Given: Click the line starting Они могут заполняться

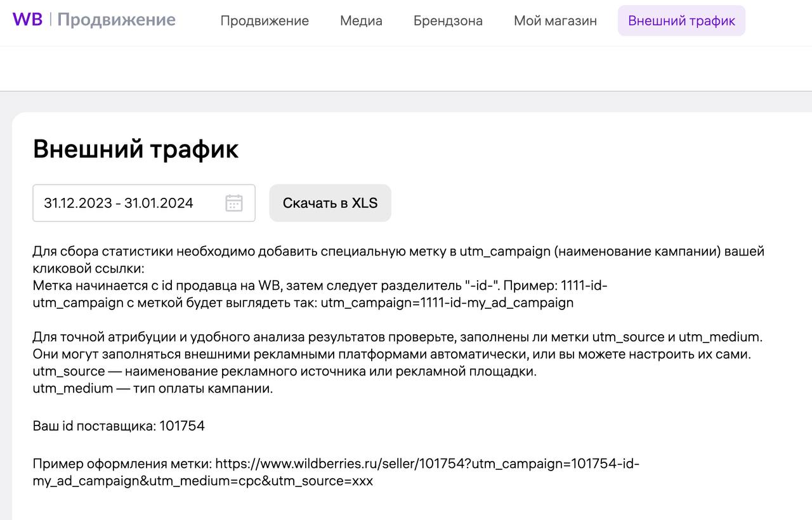Looking at the screenshot, I should [391, 354].
